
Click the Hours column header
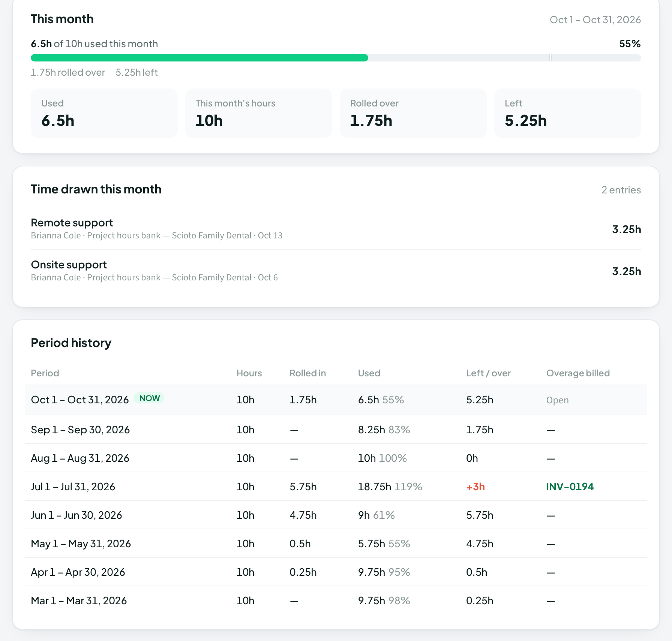click(249, 373)
